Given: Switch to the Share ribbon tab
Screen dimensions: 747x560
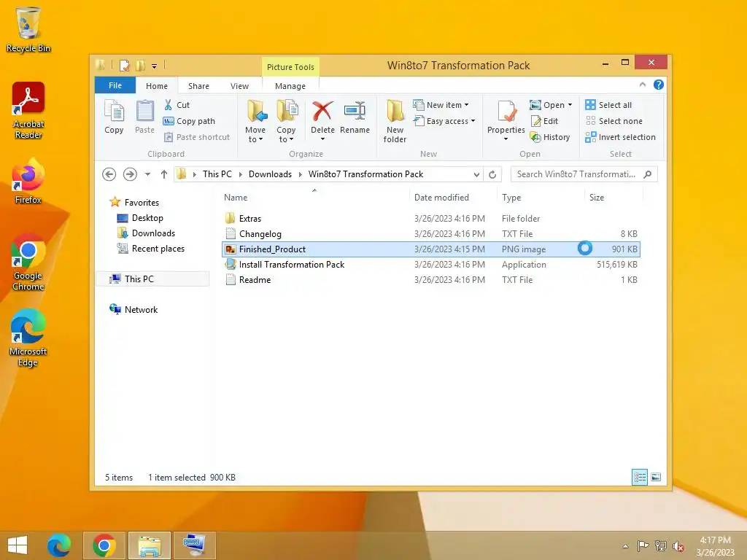Looking at the screenshot, I should (x=198, y=86).
